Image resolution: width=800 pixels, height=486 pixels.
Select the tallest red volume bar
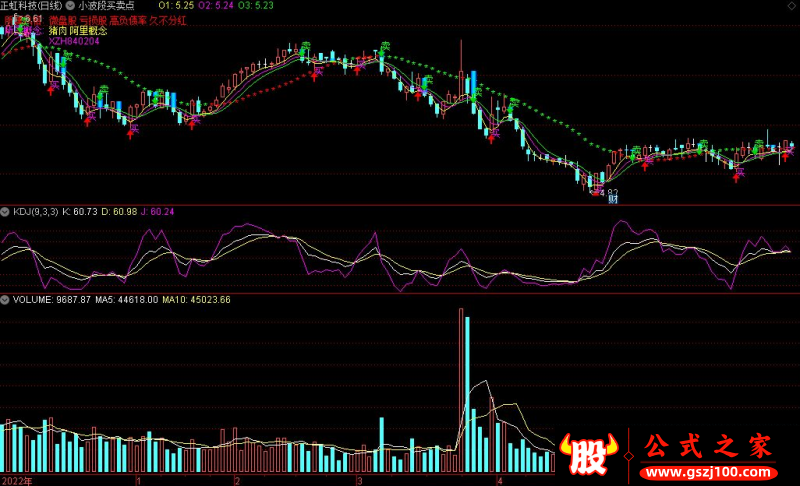click(x=461, y=390)
